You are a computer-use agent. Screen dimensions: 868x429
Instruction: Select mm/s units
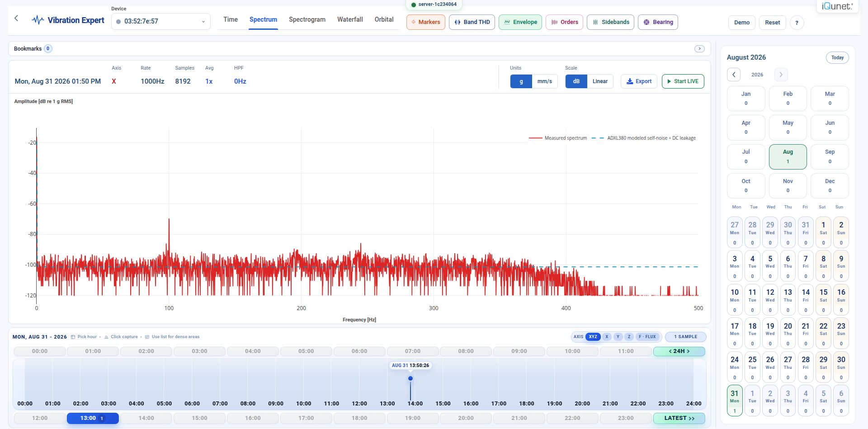pos(544,81)
